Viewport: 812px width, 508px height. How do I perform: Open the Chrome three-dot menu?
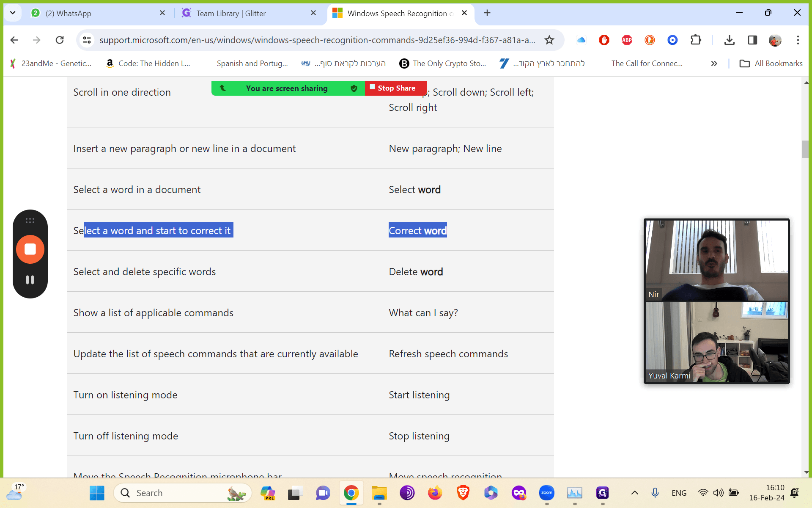(798, 40)
